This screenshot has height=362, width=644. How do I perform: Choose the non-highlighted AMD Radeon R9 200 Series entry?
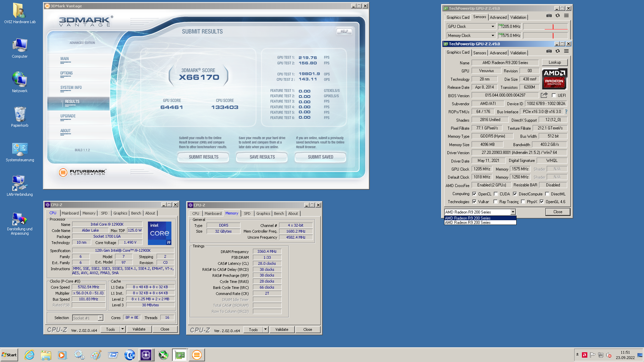[x=480, y=223]
